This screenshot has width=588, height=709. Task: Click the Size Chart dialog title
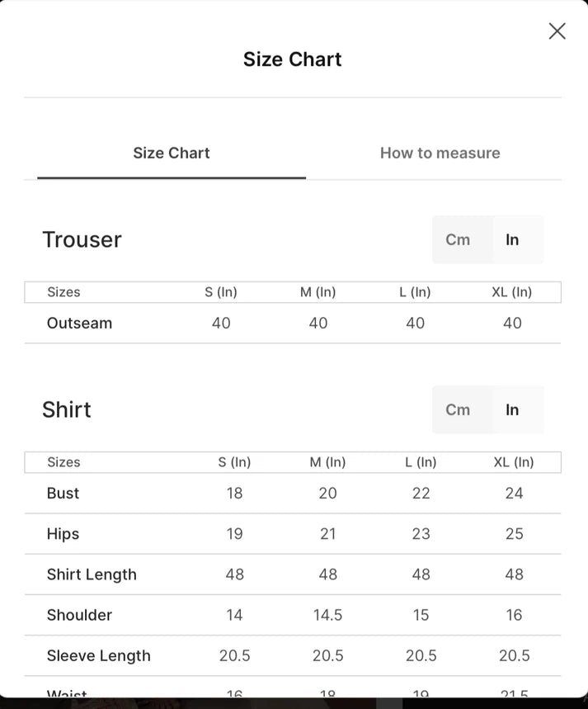point(293,59)
